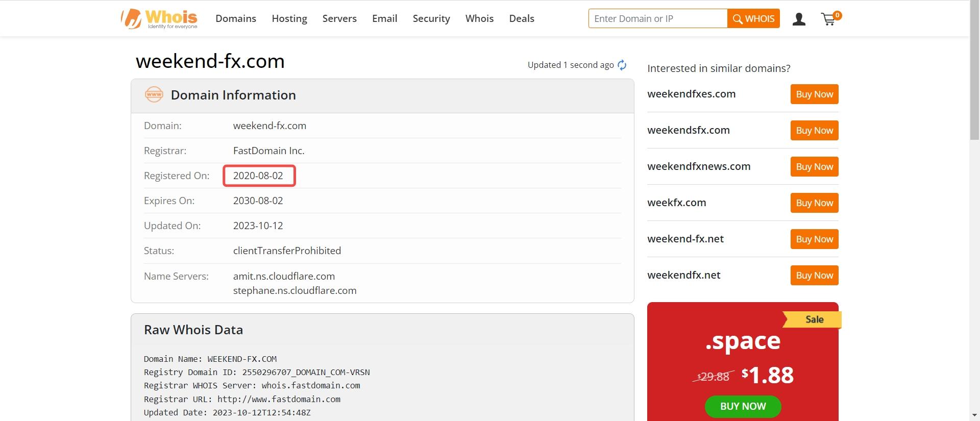Buy Now for weekendfx.net

814,275
